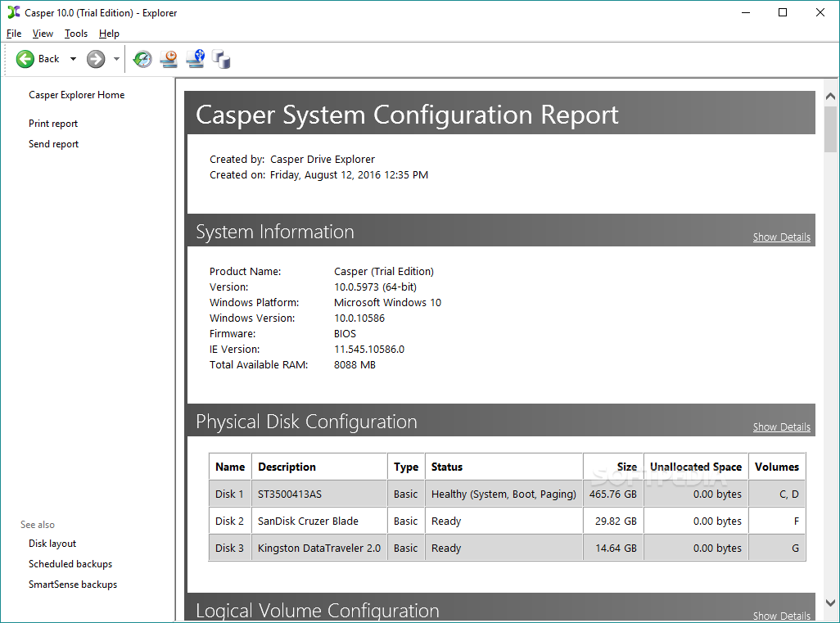Image resolution: width=840 pixels, height=623 pixels.
Task: Click the Back label in toolbar
Action: (x=49, y=59)
